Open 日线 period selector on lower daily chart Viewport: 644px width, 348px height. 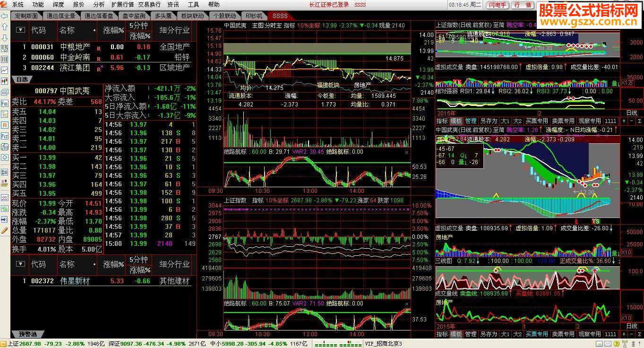631,326
